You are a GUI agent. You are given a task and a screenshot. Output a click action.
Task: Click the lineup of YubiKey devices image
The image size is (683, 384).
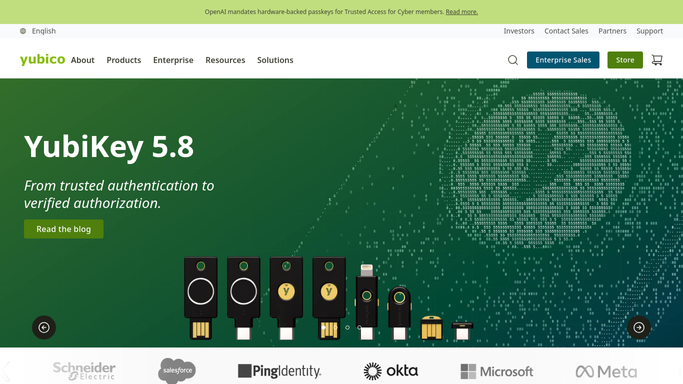tap(328, 298)
